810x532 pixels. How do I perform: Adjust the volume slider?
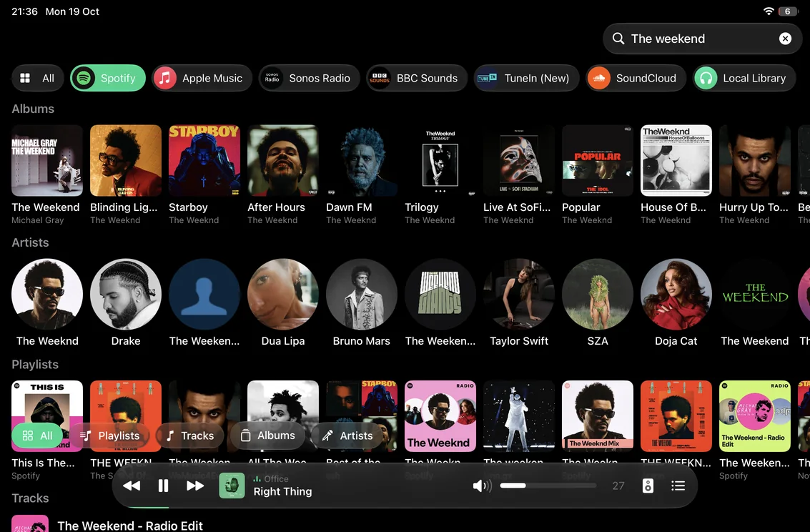click(x=548, y=486)
